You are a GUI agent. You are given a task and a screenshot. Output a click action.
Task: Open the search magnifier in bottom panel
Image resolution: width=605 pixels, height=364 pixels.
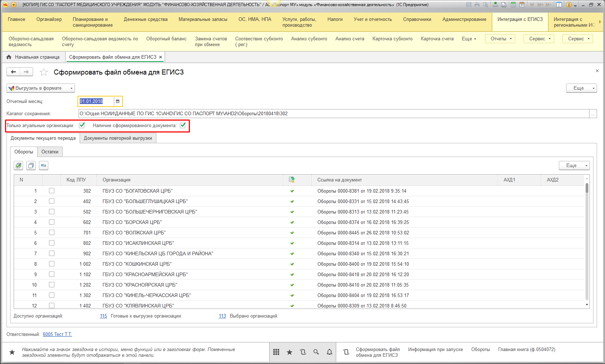316,352
